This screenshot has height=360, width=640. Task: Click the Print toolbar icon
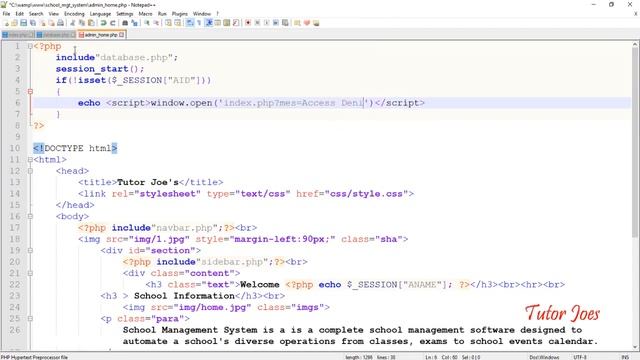click(x=60, y=23)
